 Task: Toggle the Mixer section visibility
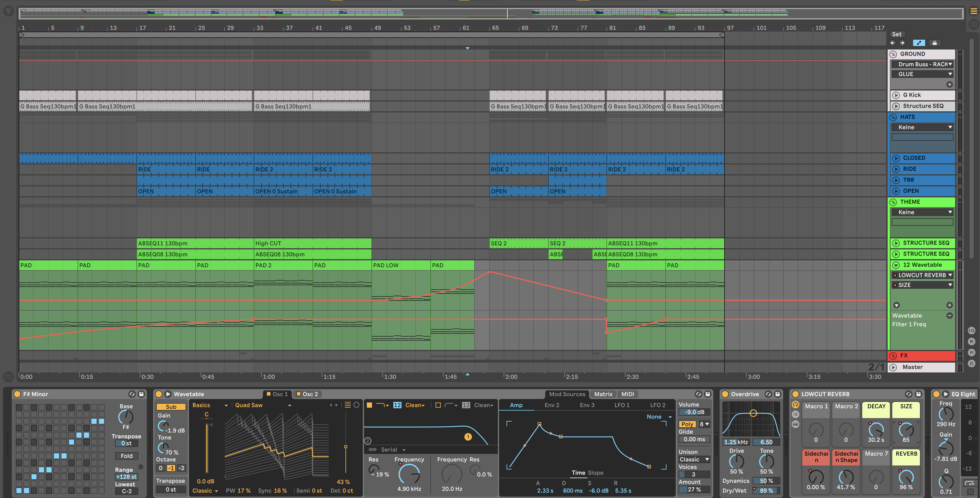[x=971, y=353]
